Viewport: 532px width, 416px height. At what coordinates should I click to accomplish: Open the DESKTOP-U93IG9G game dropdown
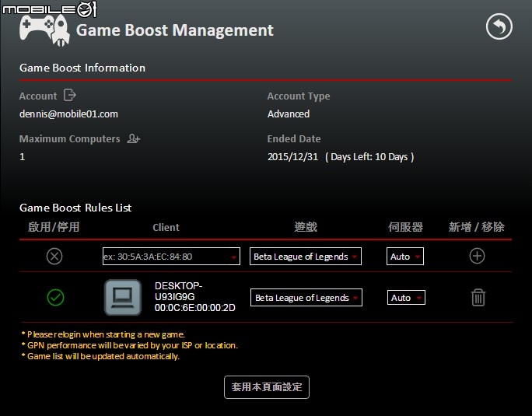pyautogui.click(x=306, y=298)
